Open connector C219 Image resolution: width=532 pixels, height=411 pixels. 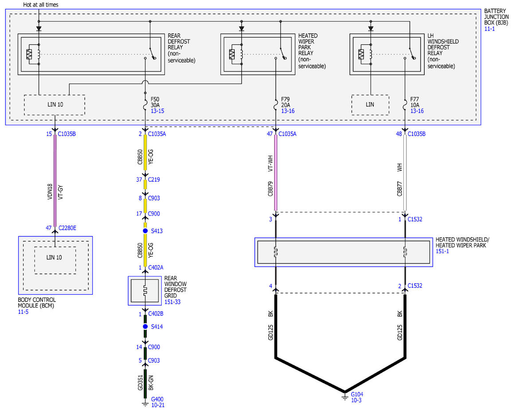[x=154, y=180]
